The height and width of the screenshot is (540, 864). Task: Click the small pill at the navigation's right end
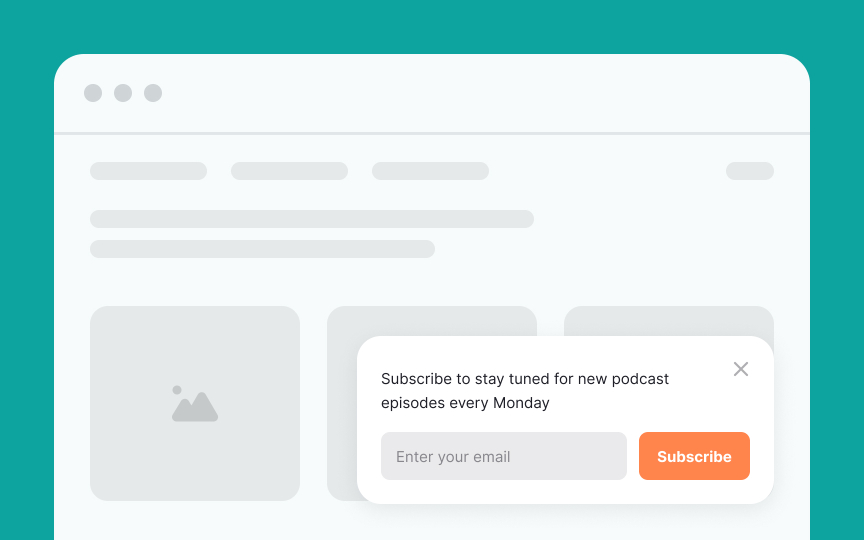pos(749,171)
